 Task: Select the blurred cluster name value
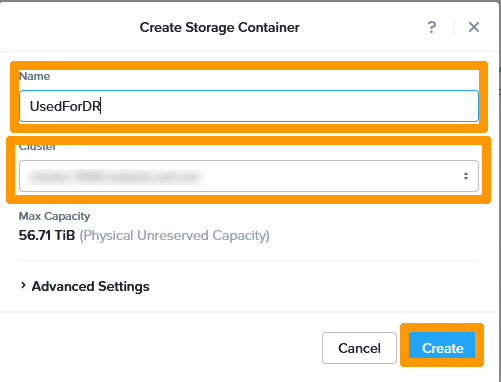pos(115,177)
